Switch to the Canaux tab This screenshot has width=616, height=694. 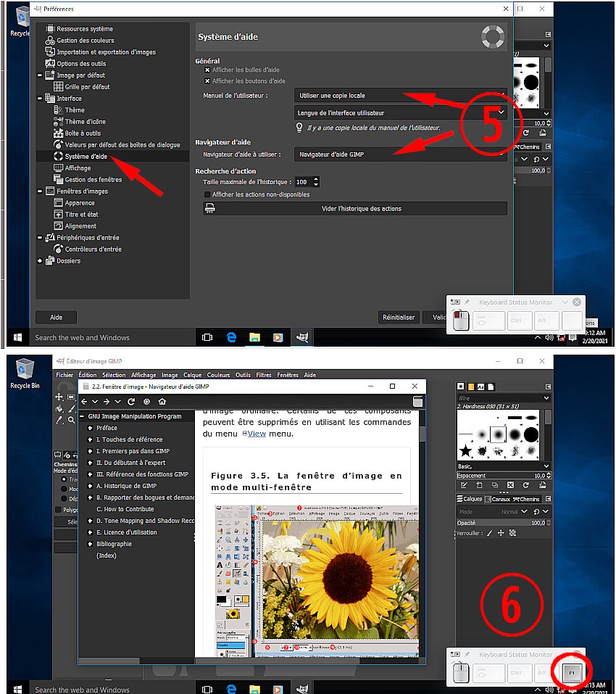point(497,499)
